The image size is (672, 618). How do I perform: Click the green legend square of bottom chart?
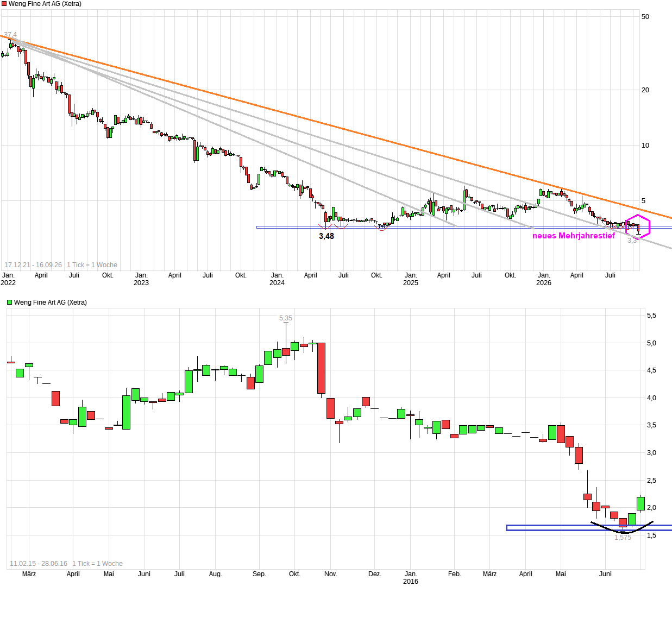click(9, 302)
